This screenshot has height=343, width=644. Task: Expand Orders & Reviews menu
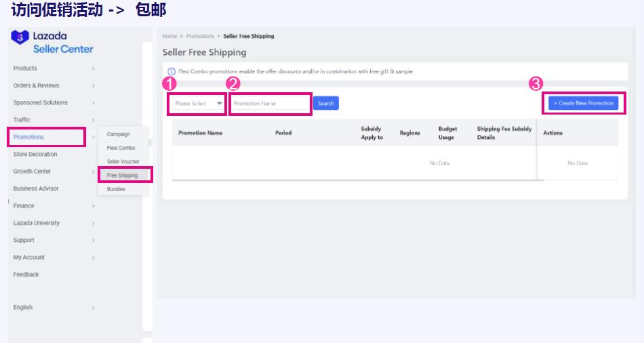pyautogui.click(x=37, y=85)
